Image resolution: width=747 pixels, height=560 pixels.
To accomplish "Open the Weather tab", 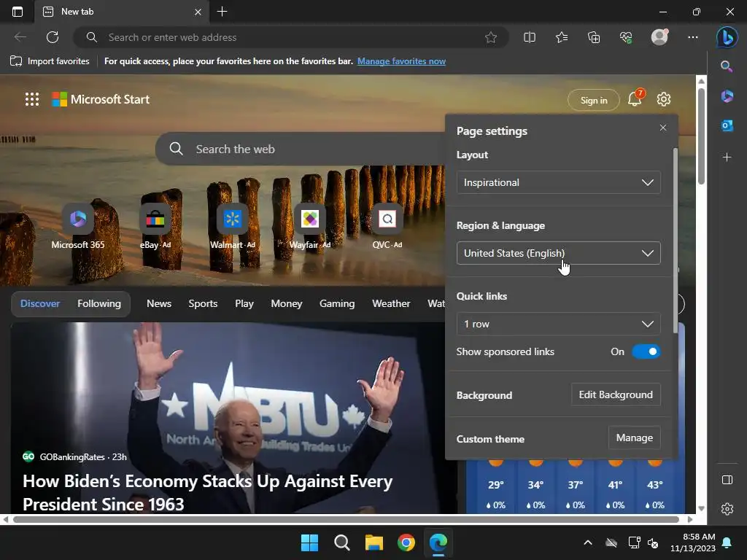I will [391, 304].
